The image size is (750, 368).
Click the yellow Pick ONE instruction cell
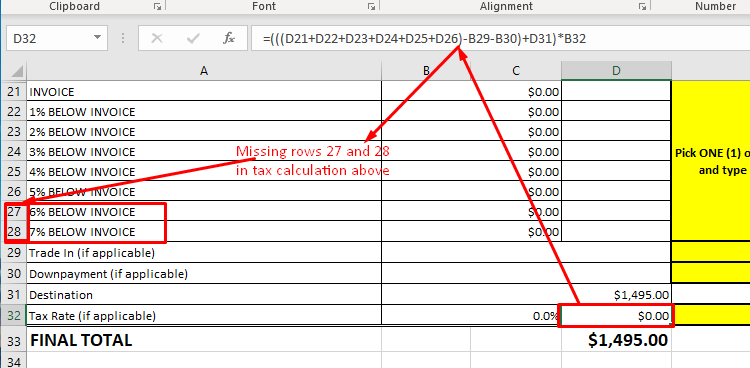point(711,161)
